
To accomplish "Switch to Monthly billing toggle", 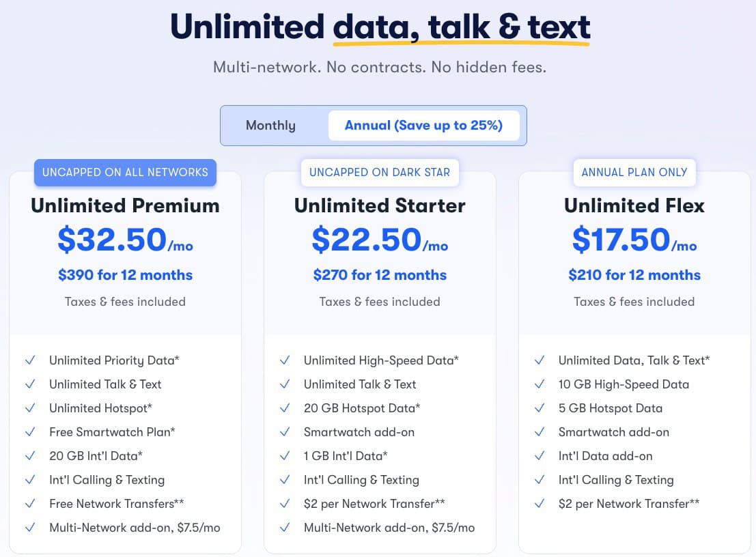I will [270, 126].
